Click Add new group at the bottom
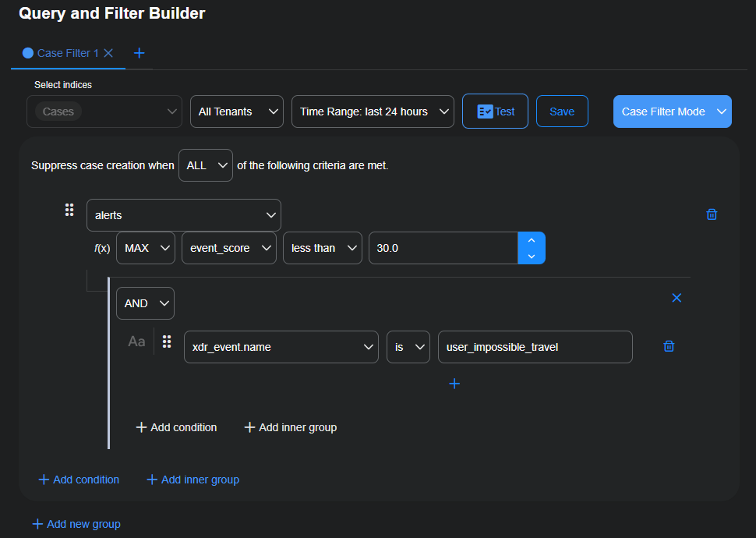This screenshot has width=756, height=538. tap(76, 523)
